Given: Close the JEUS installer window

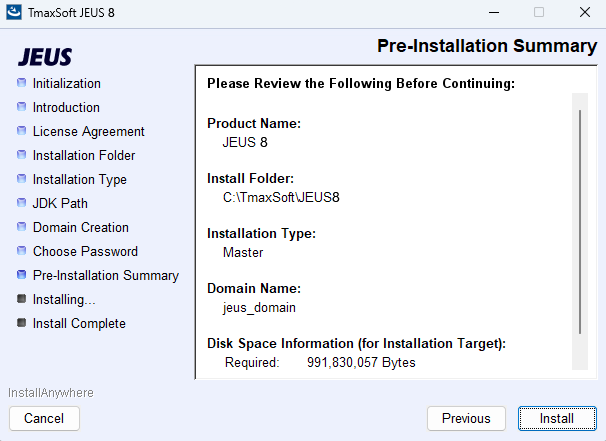Looking at the screenshot, I should [x=585, y=12].
